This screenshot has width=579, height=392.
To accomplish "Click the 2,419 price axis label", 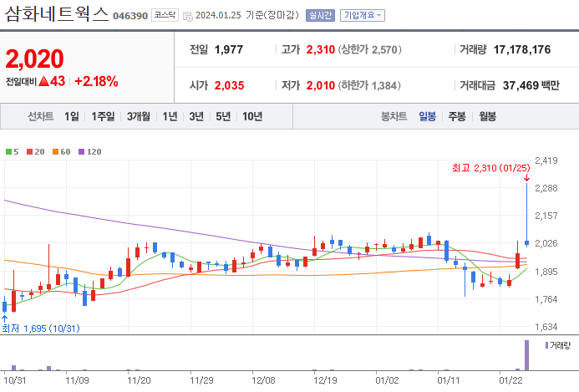I will [x=546, y=160].
